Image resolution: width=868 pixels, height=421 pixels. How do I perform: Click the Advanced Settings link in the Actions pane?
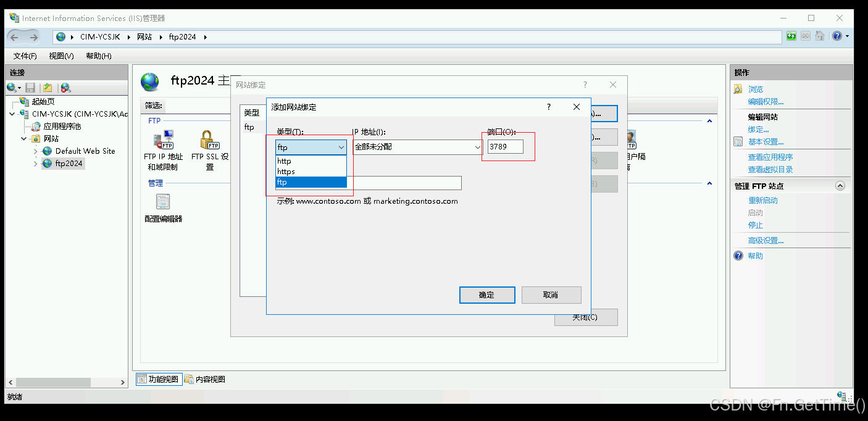tap(766, 241)
